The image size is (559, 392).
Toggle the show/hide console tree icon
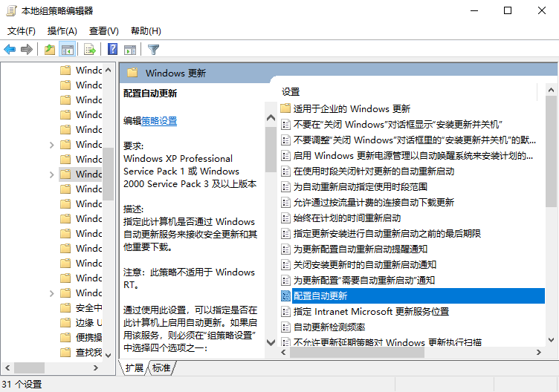click(x=68, y=49)
